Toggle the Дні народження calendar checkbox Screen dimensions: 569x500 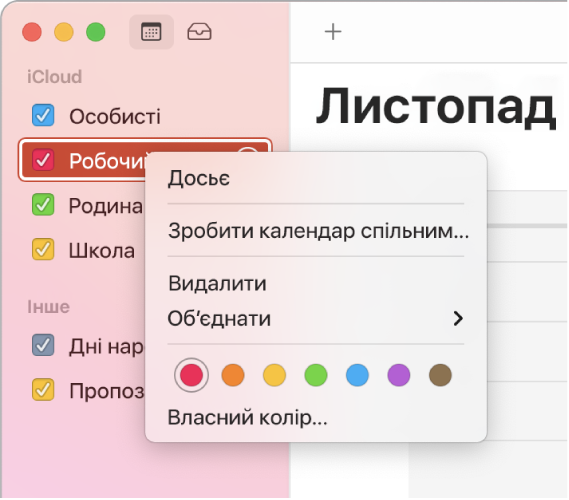[x=43, y=345]
